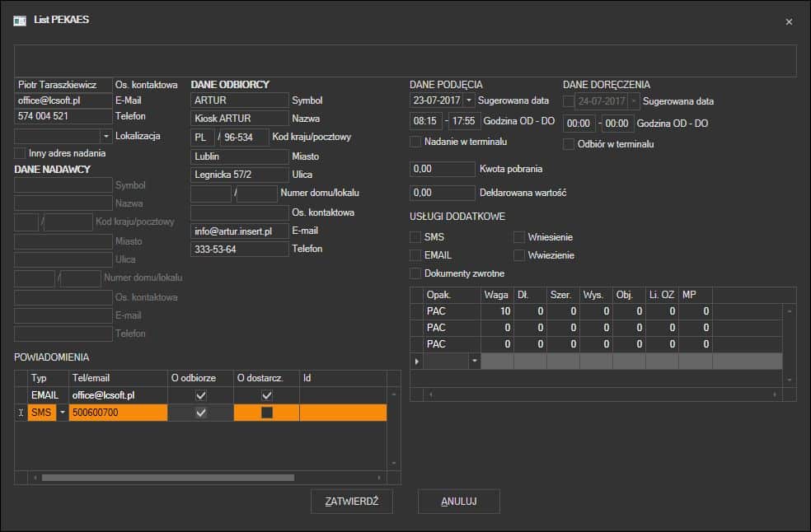Screen dimensions: 811x532
Task: Click the large empty text box at top
Action: pos(405,61)
